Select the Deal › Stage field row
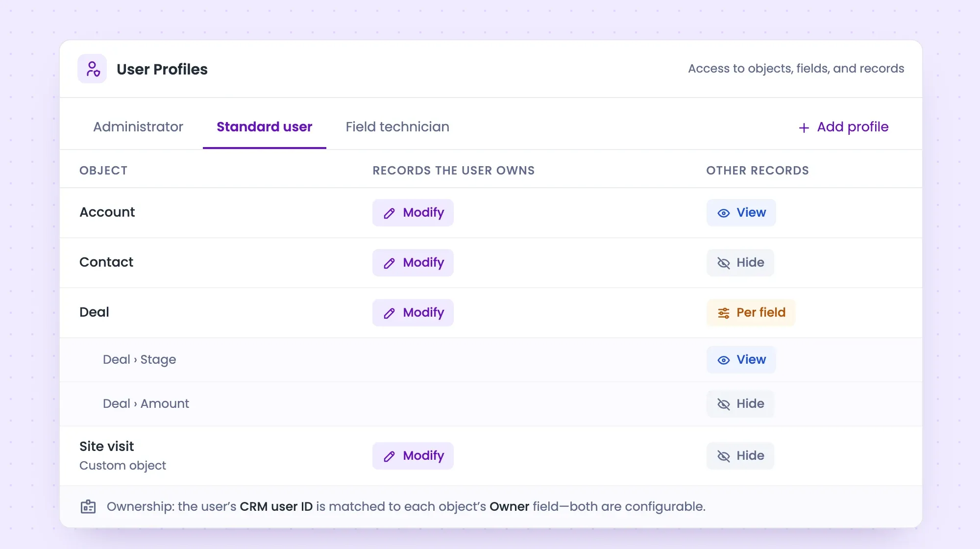The width and height of the screenshot is (980, 549). point(491,360)
